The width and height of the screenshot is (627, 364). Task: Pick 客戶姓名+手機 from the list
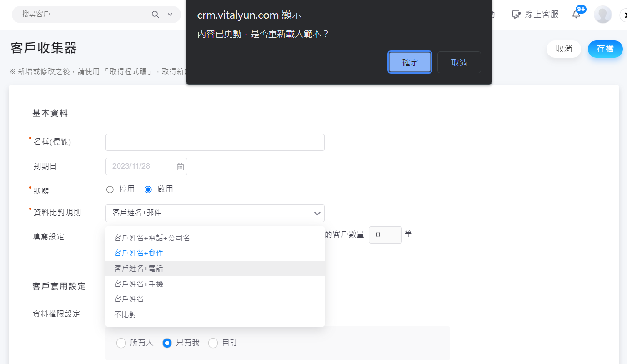click(139, 284)
